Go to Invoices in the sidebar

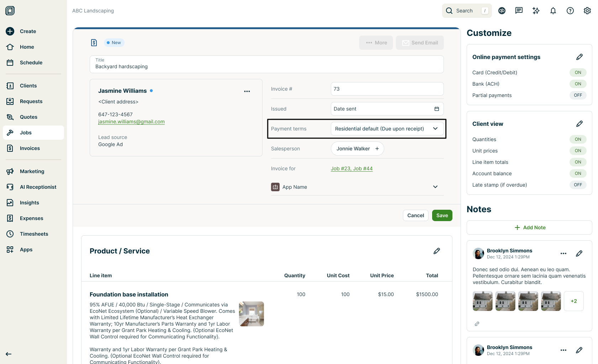(30, 148)
